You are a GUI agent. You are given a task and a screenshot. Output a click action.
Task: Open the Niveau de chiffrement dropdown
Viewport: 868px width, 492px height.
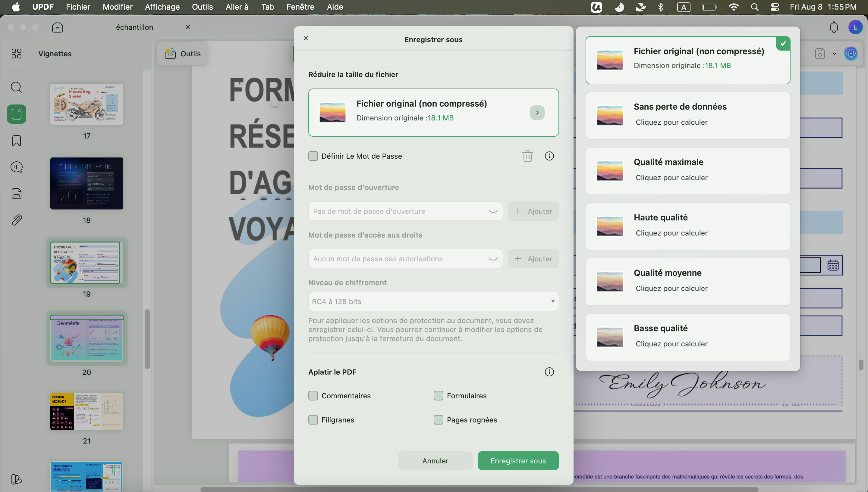(x=433, y=301)
